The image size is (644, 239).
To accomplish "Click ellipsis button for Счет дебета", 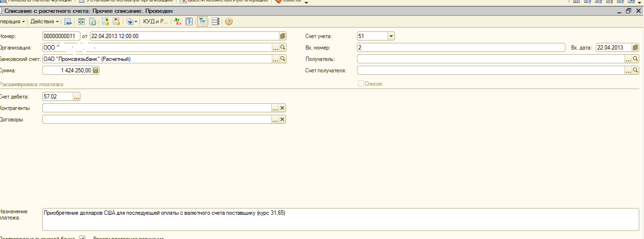I will (77, 97).
